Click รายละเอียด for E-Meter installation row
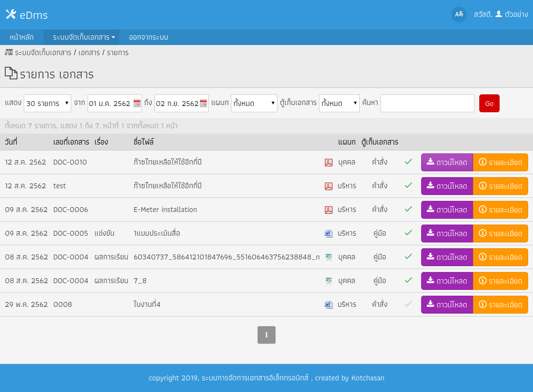533x392 pixels. 501,210
